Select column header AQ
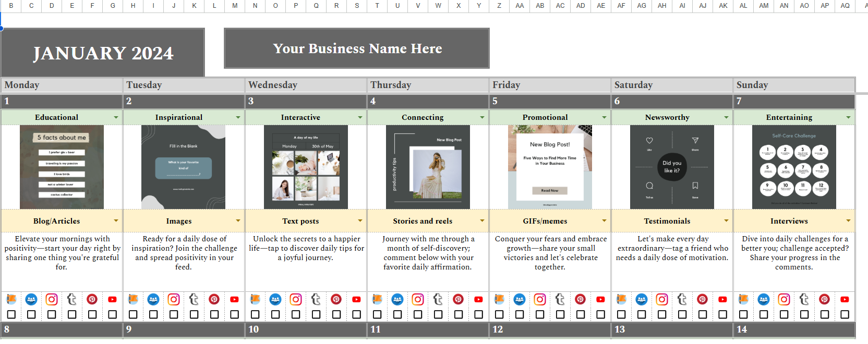 pyautogui.click(x=845, y=6)
